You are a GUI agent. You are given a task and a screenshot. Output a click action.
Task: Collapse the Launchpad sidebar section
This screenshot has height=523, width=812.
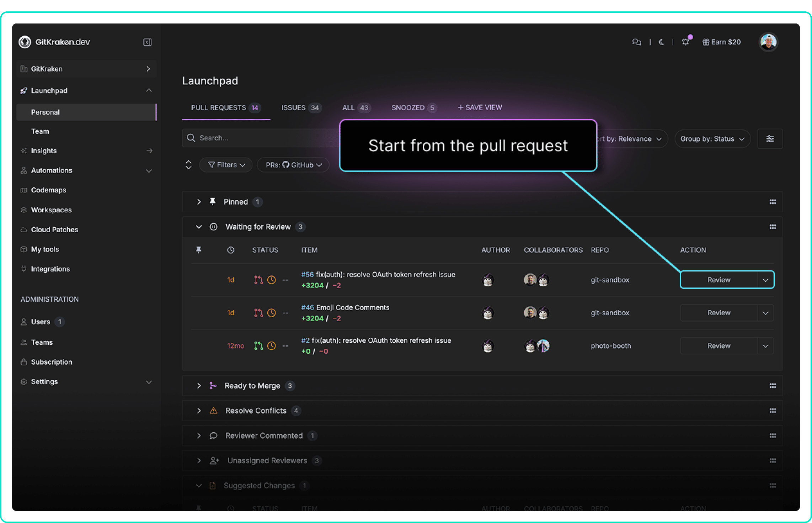pos(149,90)
